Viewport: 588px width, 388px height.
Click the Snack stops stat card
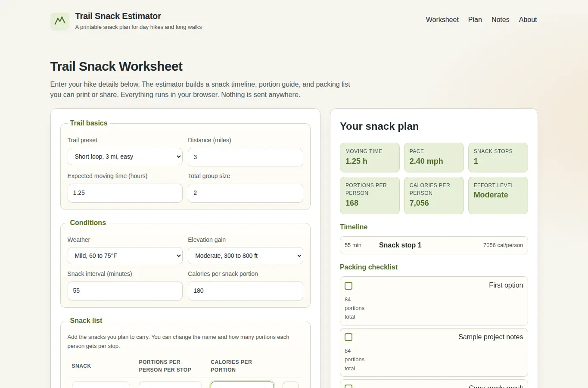[498, 157]
